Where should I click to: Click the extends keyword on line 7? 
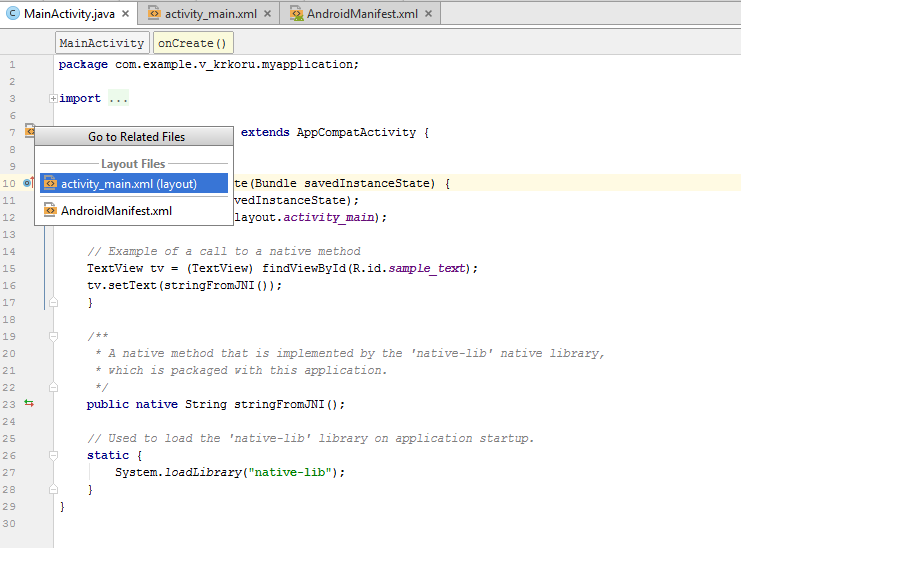pyautogui.click(x=265, y=133)
